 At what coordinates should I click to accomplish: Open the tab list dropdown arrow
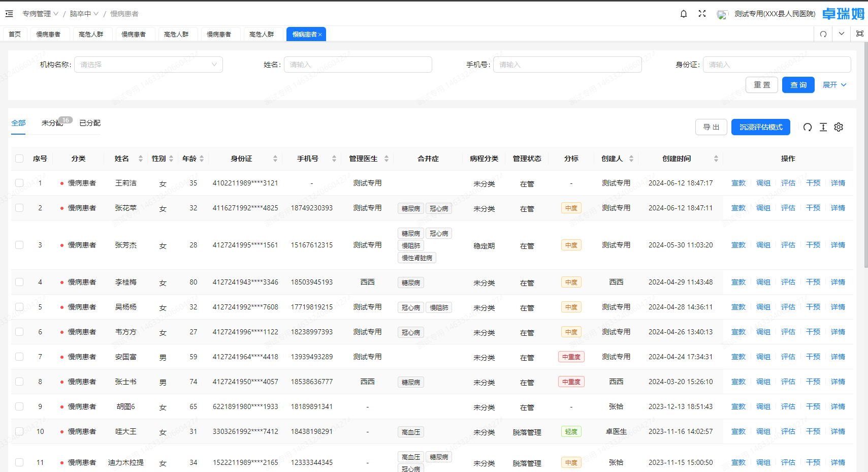842,34
